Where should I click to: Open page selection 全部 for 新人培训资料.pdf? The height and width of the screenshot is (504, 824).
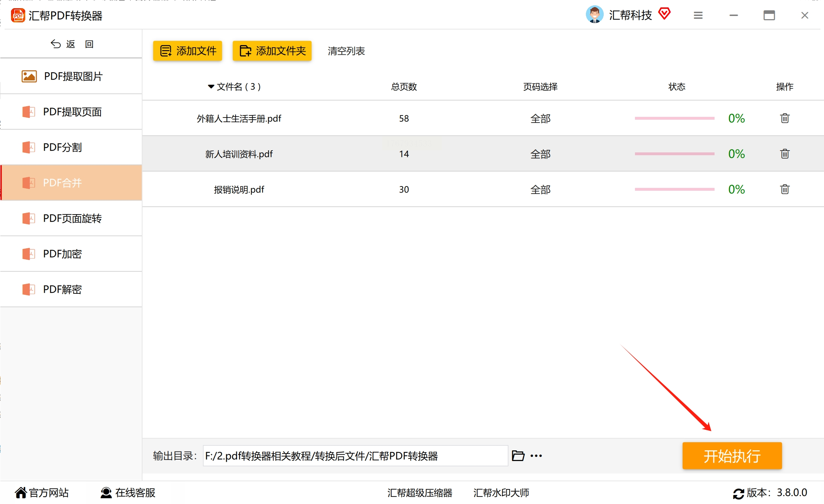(x=540, y=154)
